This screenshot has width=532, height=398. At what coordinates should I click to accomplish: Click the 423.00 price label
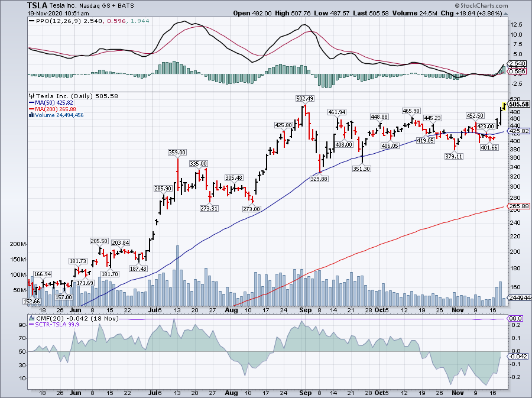tap(486, 127)
